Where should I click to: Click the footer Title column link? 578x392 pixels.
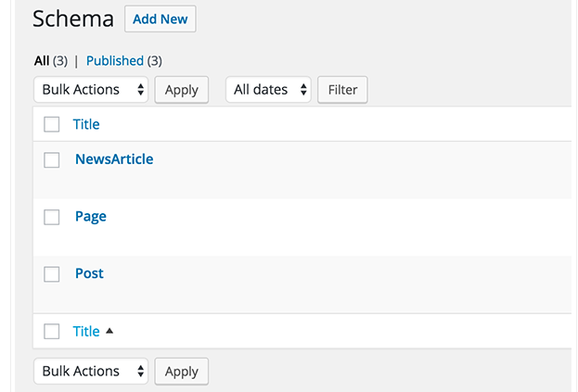coord(86,332)
